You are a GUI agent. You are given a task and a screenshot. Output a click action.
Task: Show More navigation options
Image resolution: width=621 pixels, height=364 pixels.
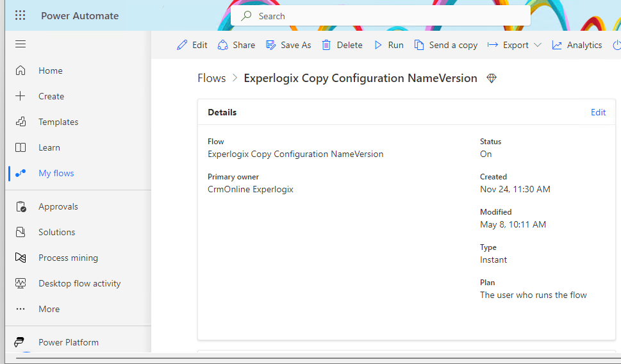[x=49, y=309]
